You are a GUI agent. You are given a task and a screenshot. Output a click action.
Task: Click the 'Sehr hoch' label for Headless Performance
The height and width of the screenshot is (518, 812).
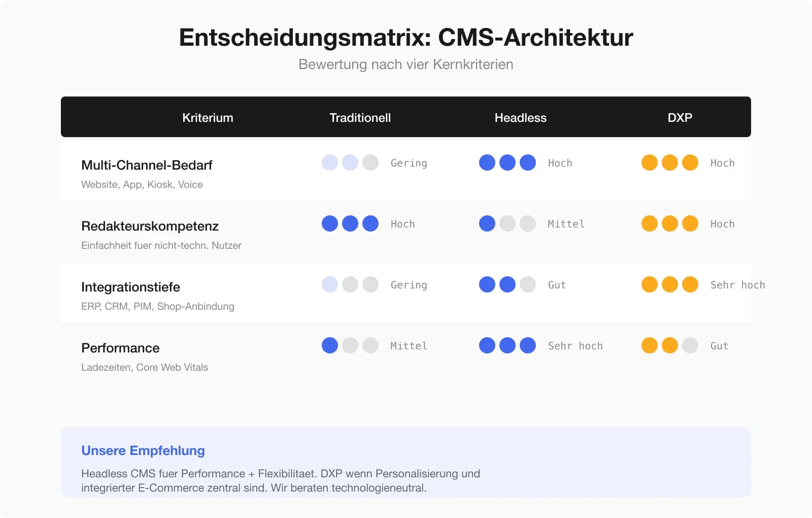point(576,345)
